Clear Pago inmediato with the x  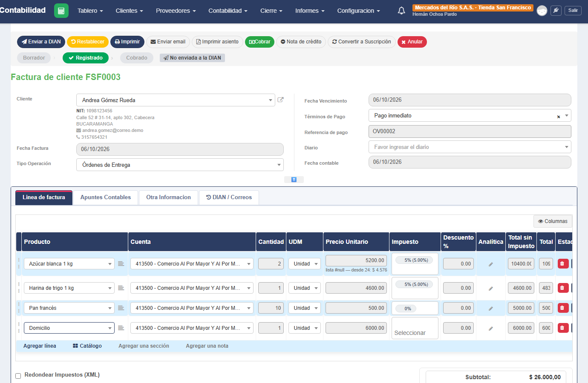click(559, 117)
